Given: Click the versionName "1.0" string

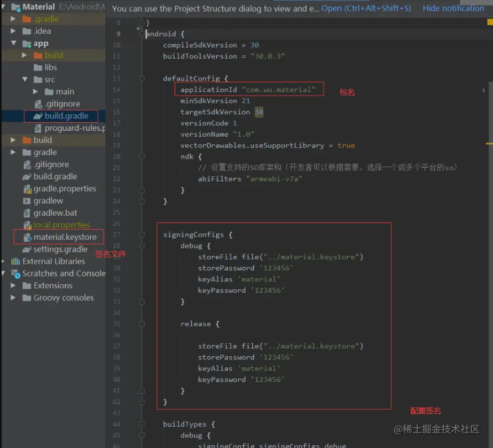Looking at the screenshot, I should [x=244, y=134].
